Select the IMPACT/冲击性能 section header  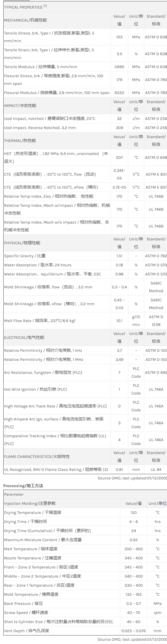[20, 106]
